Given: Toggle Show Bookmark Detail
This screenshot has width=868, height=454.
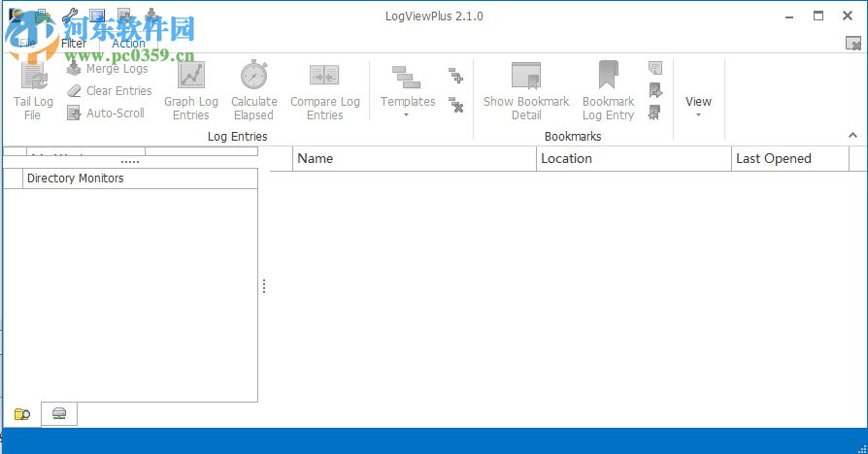Looking at the screenshot, I should point(526,91).
